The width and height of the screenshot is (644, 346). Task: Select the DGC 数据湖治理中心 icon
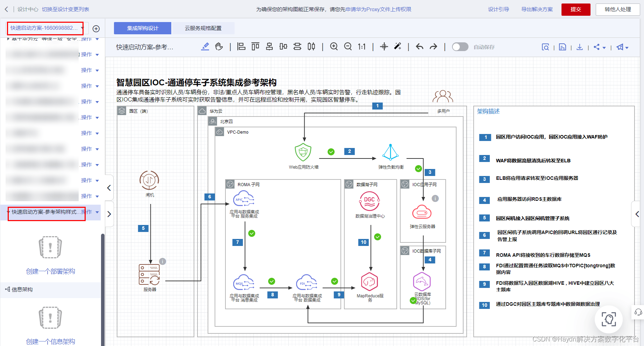point(370,201)
